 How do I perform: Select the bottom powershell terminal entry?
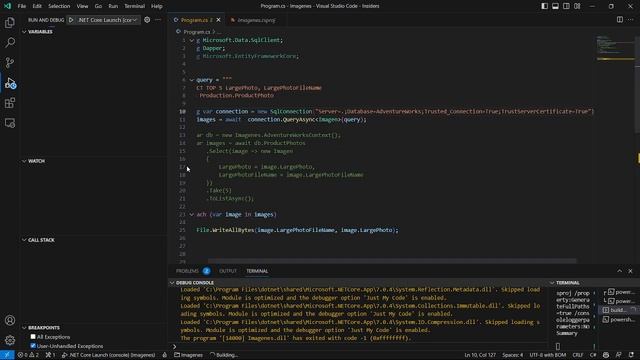coord(619,320)
